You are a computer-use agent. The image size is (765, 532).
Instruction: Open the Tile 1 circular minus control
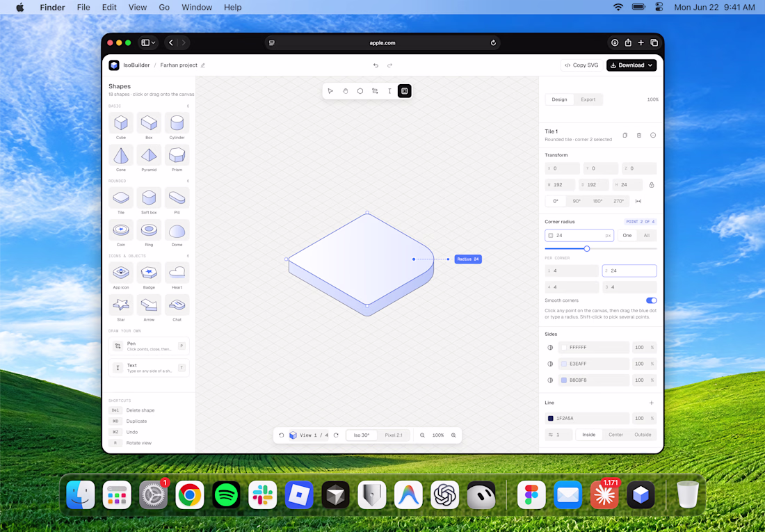coord(653,135)
